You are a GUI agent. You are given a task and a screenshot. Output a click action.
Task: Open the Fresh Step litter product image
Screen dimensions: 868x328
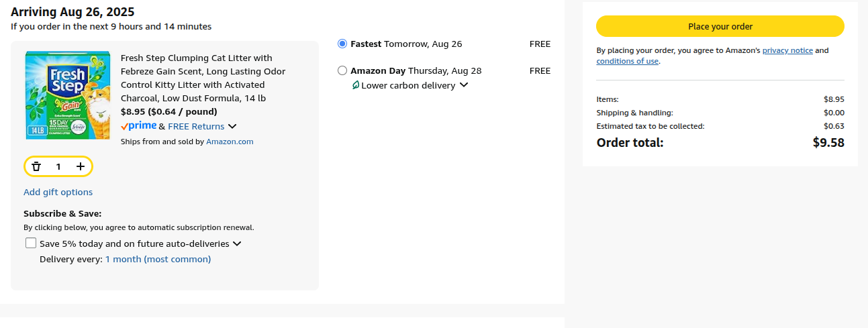point(68,95)
